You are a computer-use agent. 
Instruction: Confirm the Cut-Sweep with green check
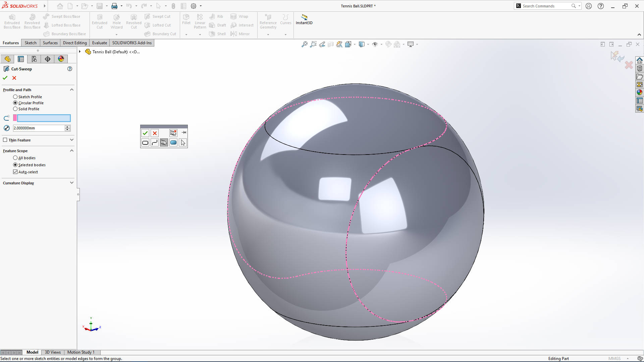(5, 78)
